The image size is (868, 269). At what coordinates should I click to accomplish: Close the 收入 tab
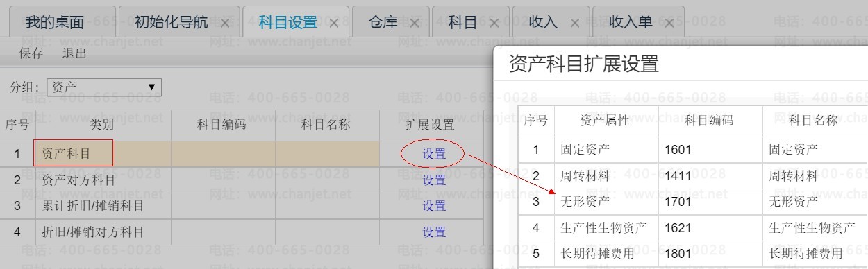click(574, 23)
